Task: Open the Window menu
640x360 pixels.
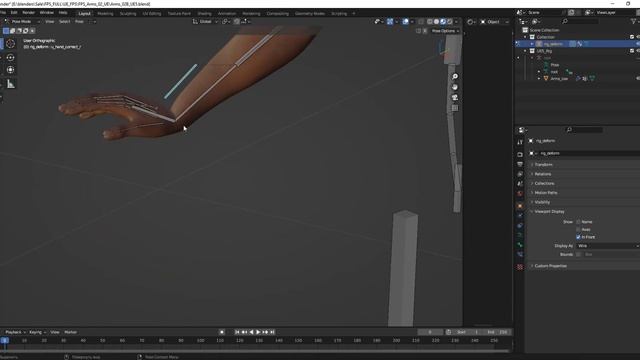Action: (47, 13)
